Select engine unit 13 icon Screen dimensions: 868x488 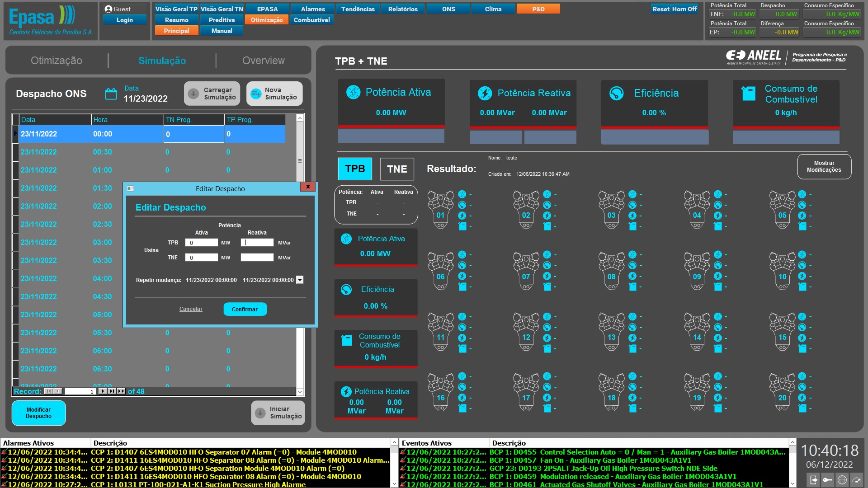click(611, 331)
